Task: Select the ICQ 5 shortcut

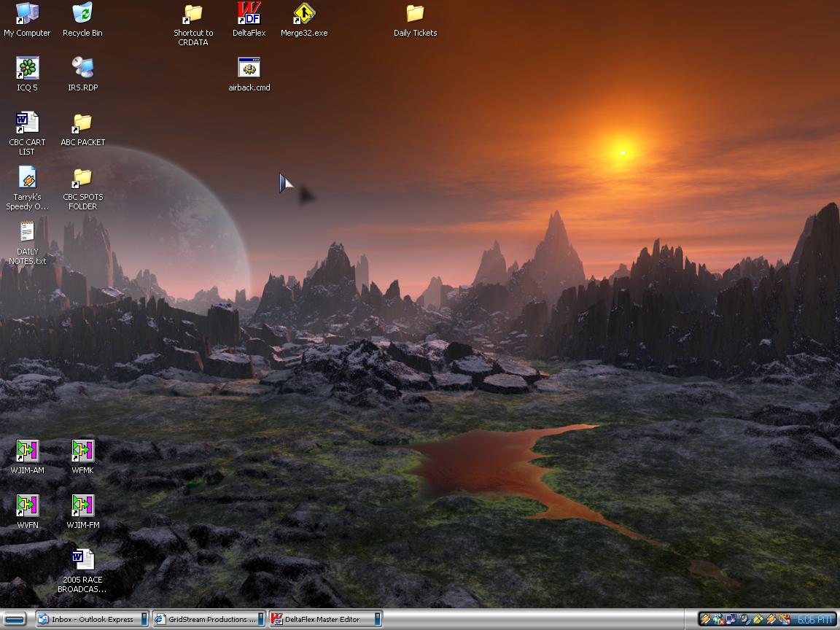Action: (x=27, y=69)
